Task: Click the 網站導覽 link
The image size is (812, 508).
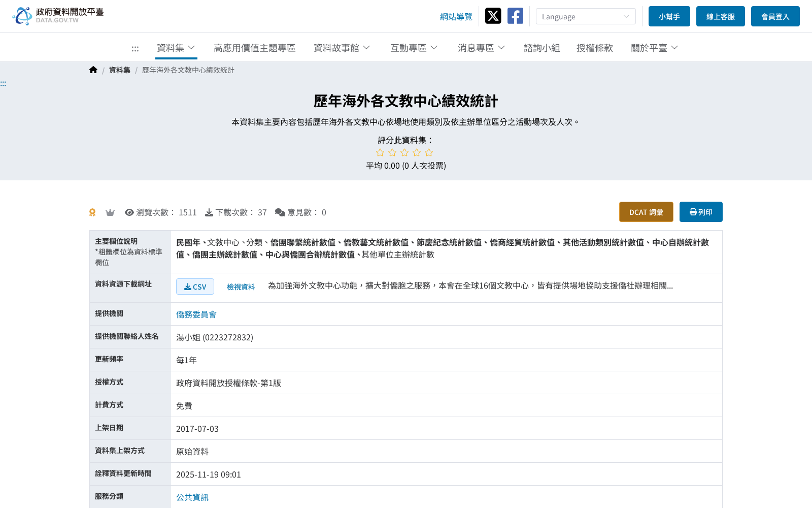Action: [x=456, y=17]
